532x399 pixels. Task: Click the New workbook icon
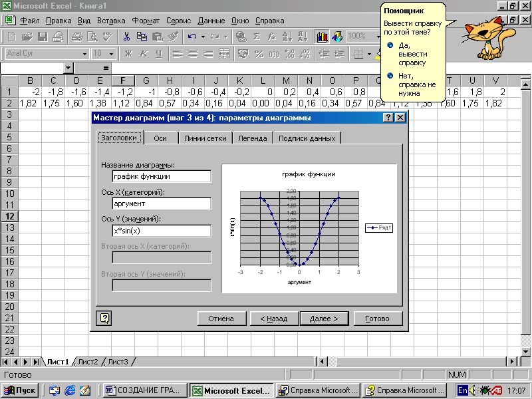pyautogui.click(x=11, y=37)
